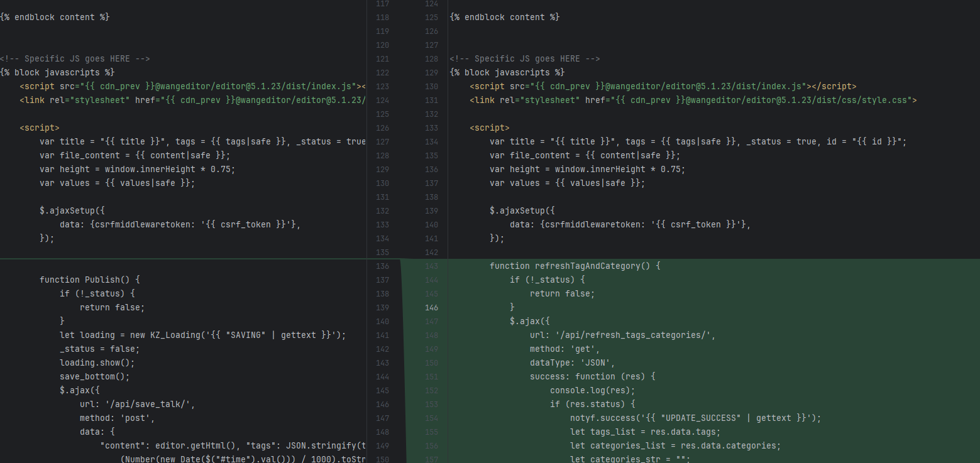
Task: Click save_bottom() call in the left pane
Action: 94,377
